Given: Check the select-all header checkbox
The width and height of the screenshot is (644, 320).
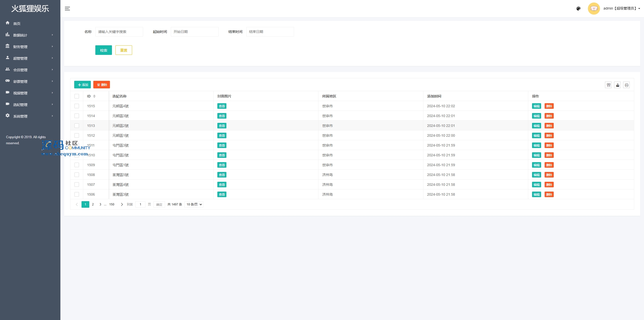Looking at the screenshot, I should coord(77,96).
